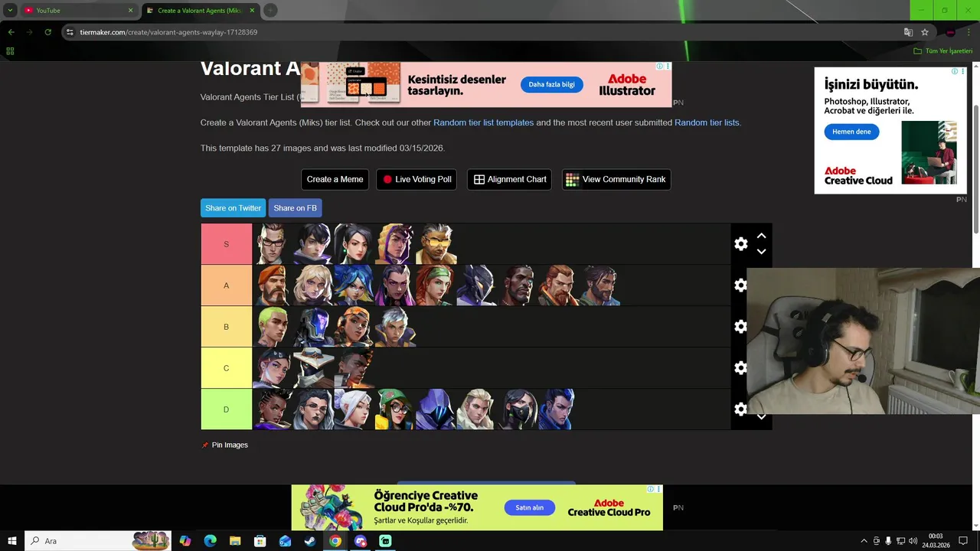Click the page vertical scrollbar
Screen dimensions: 980x551
pyautogui.click(x=975, y=168)
